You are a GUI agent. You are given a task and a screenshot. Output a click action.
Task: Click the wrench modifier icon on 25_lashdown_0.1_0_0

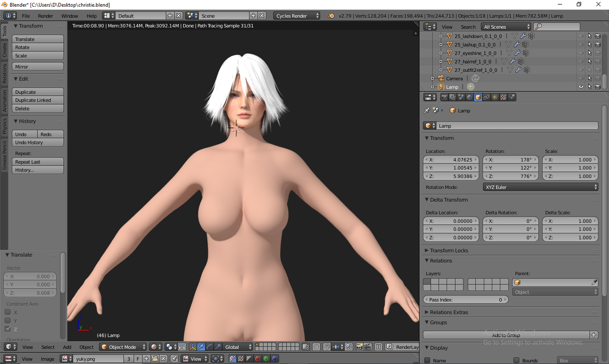523,36
